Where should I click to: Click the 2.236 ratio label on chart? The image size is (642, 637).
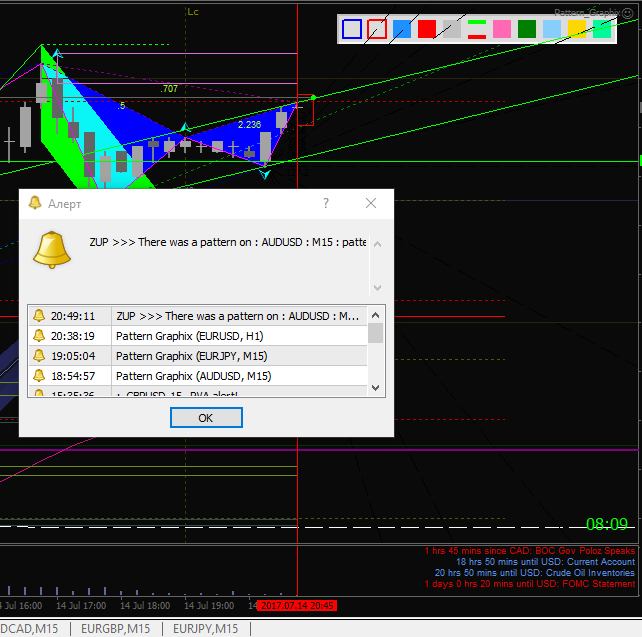pyautogui.click(x=249, y=124)
